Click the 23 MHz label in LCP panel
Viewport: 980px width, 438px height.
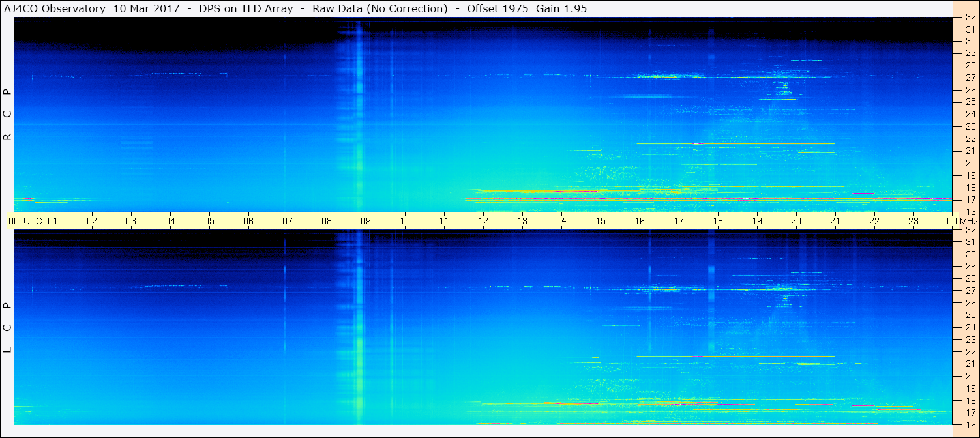(970, 340)
